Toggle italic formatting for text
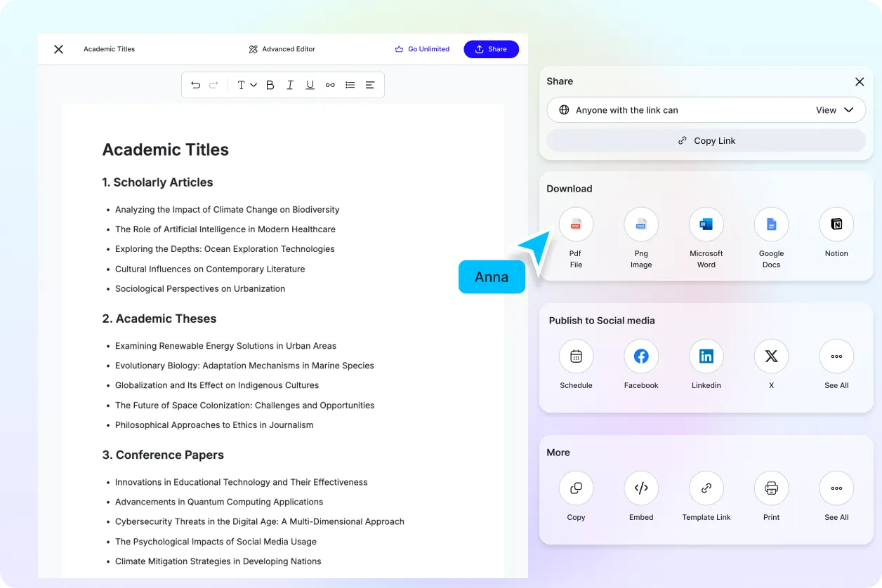Image resolution: width=882 pixels, height=588 pixels. (x=290, y=84)
